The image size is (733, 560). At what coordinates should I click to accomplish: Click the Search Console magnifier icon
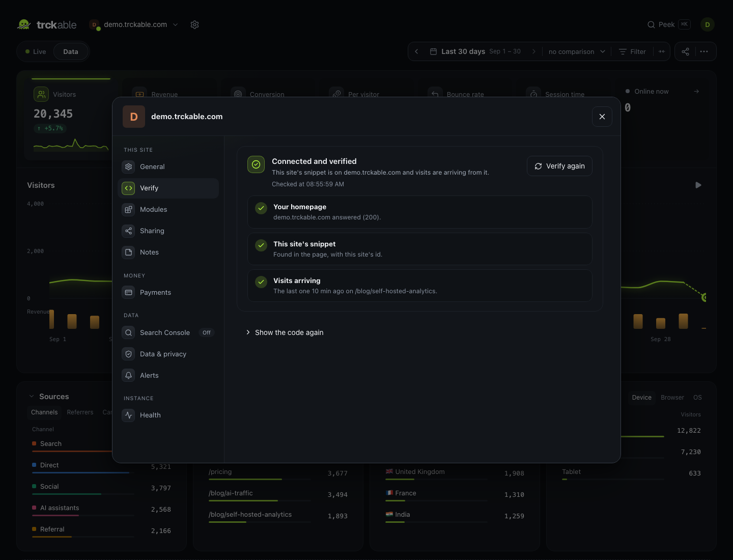point(128,333)
